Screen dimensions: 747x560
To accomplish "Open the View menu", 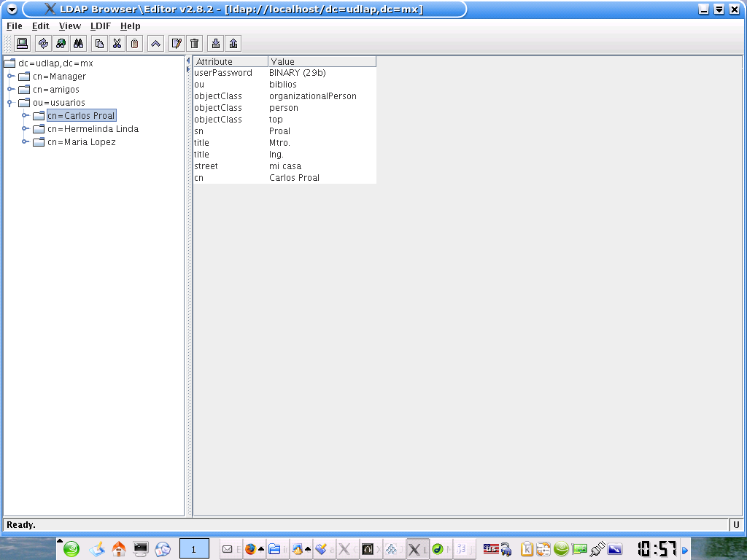I will tap(69, 26).
